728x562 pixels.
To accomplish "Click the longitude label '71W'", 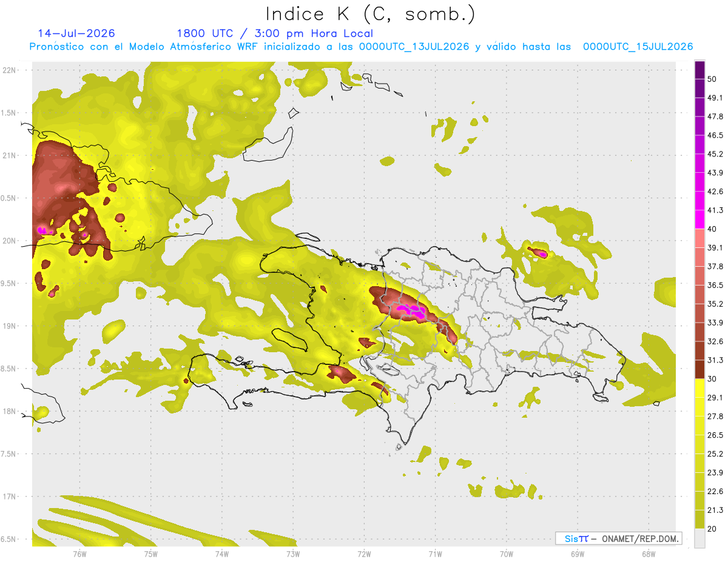I will pyautogui.click(x=435, y=554).
